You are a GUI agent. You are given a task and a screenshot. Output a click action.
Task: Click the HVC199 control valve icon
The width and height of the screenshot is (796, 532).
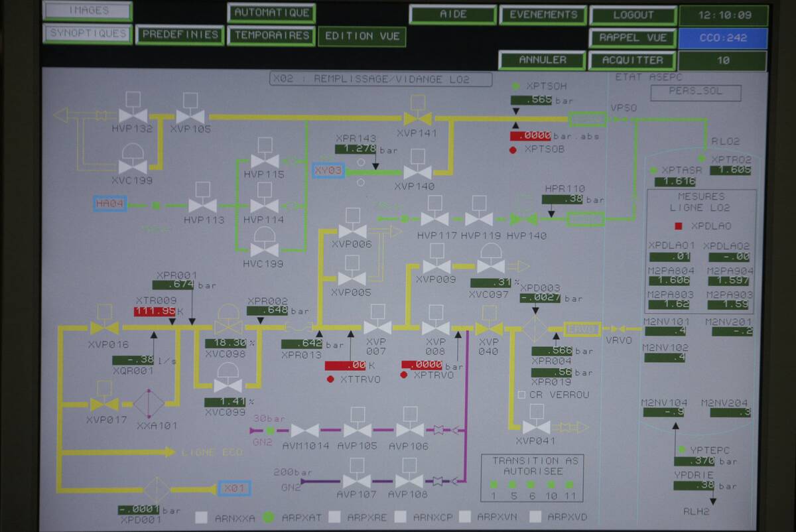click(x=265, y=249)
